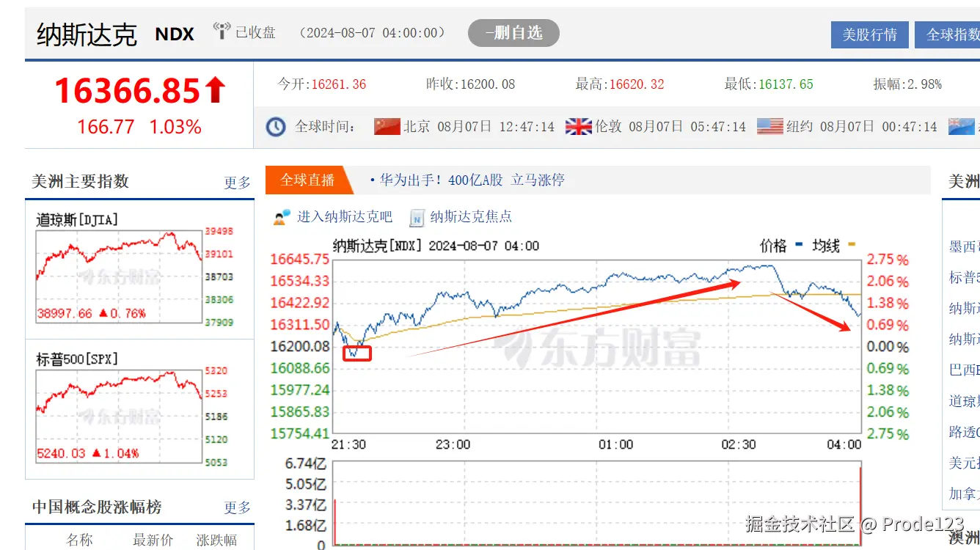The height and width of the screenshot is (550, 980).
Task: Click 振幅 value 2.98%
Action: point(924,84)
